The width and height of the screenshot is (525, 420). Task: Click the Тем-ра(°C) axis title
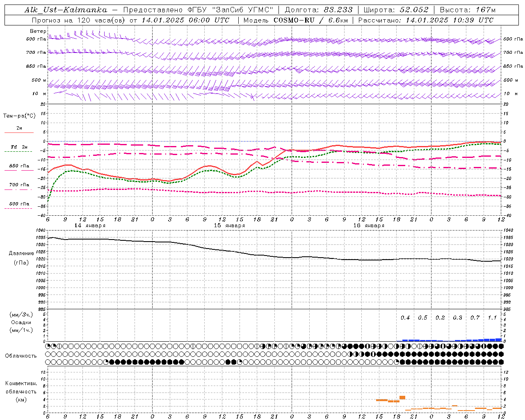(x=19, y=116)
